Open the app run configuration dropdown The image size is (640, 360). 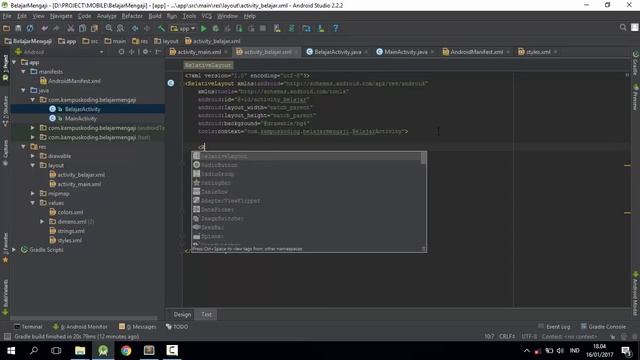click(182, 28)
